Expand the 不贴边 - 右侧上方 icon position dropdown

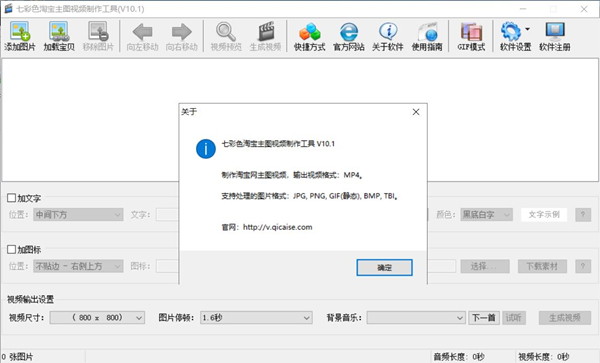click(x=78, y=266)
